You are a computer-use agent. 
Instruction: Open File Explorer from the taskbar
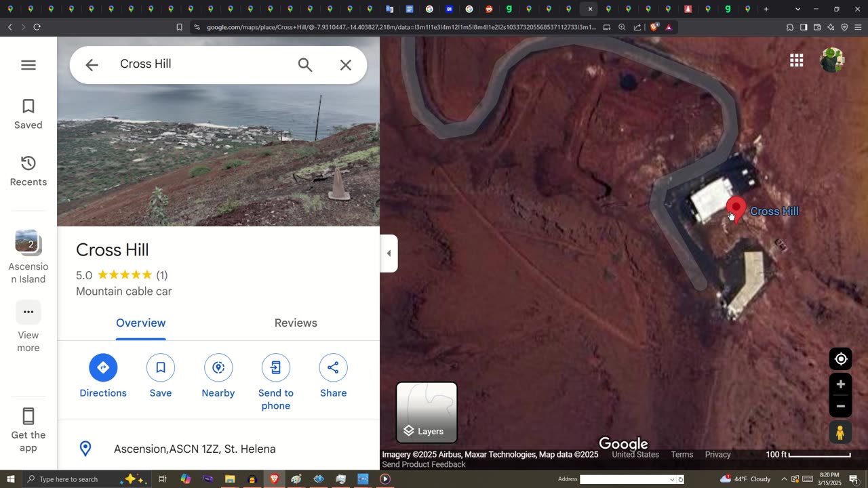coord(230,479)
